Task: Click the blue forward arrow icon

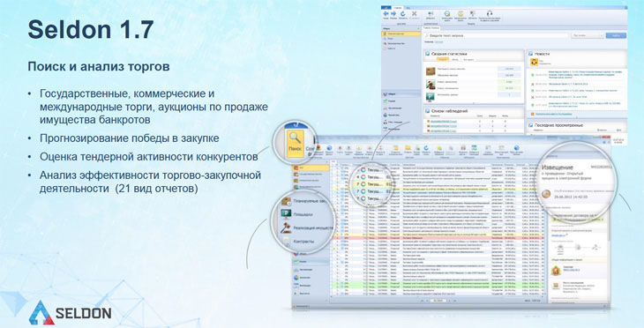Action: point(393,14)
